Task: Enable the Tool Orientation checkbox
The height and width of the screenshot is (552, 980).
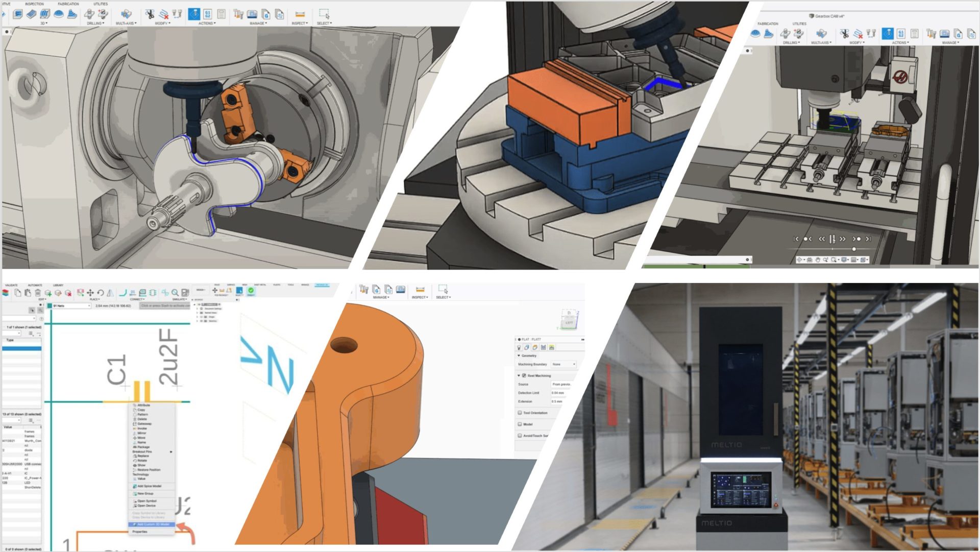Action: coord(520,413)
